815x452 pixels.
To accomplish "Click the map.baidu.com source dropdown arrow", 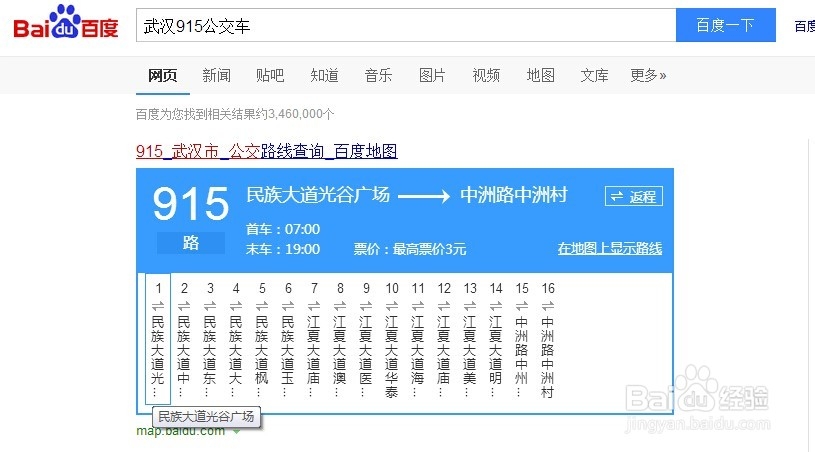I will point(236,431).
